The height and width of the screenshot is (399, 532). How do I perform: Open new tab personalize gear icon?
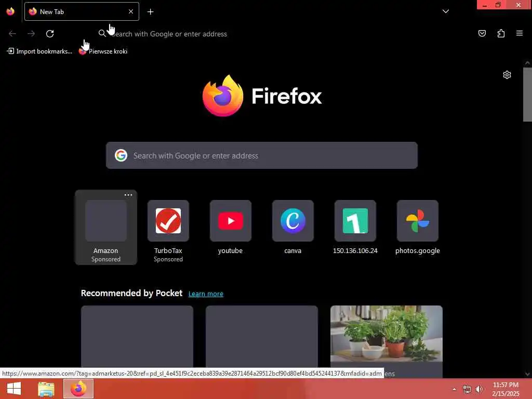[x=507, y=75]
